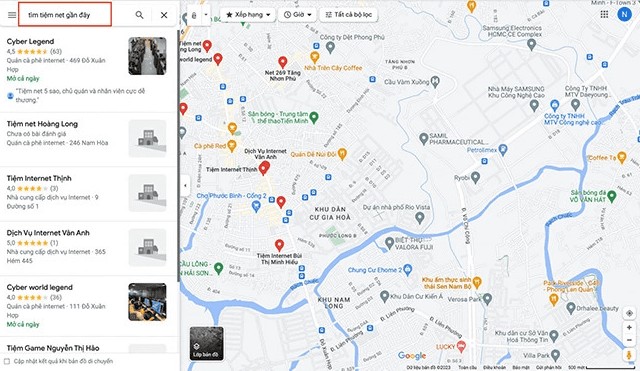This screenshot has width=640, height=371.
Task: Click the Chung Cư Ehome 2 marker
Action: coord(407,269)
